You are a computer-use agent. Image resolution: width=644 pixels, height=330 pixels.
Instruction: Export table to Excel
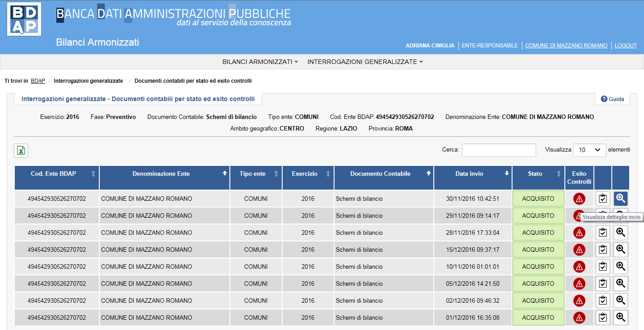pyautogui.click(x=21, y=151)
